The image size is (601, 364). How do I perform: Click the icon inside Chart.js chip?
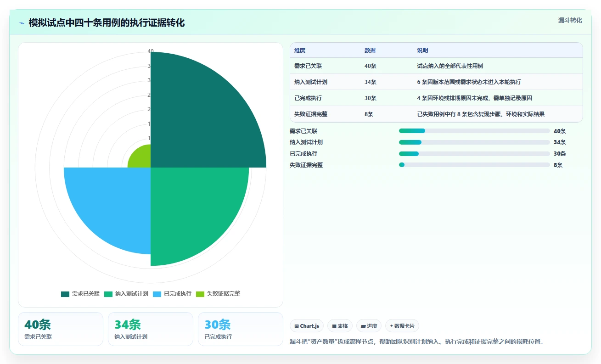[x=297, y=326]
